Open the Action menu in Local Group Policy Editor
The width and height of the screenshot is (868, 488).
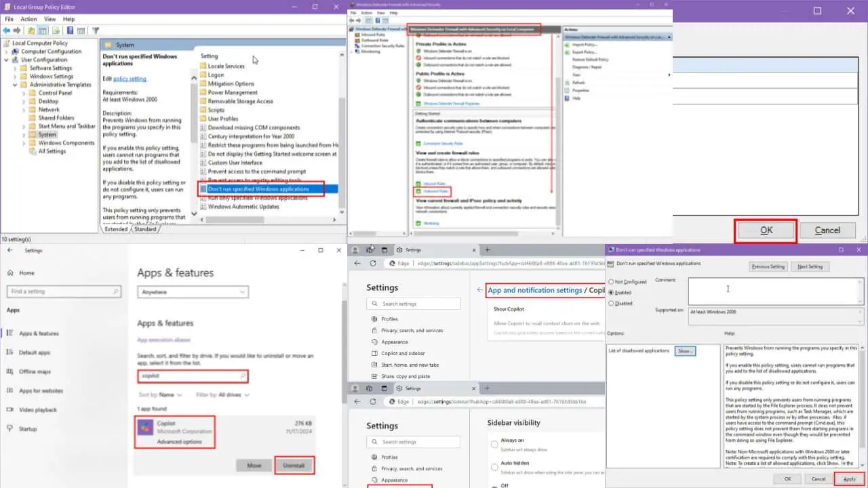(x=28, y=19)
